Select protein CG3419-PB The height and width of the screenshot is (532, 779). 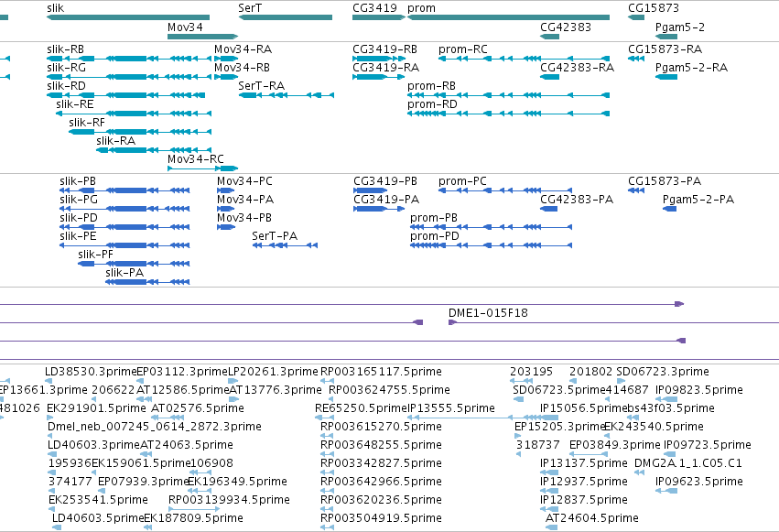[370, 190]
